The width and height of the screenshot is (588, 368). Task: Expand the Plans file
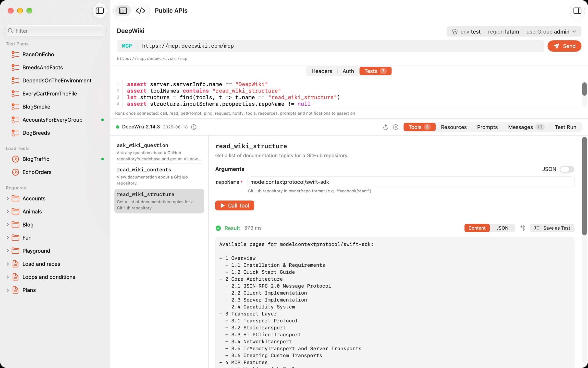click(8, 290)
